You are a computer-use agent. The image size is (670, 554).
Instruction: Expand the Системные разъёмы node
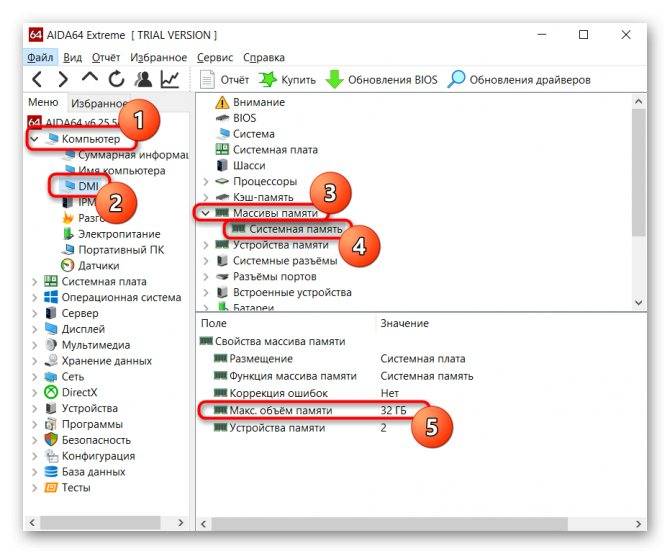(206, 261)
